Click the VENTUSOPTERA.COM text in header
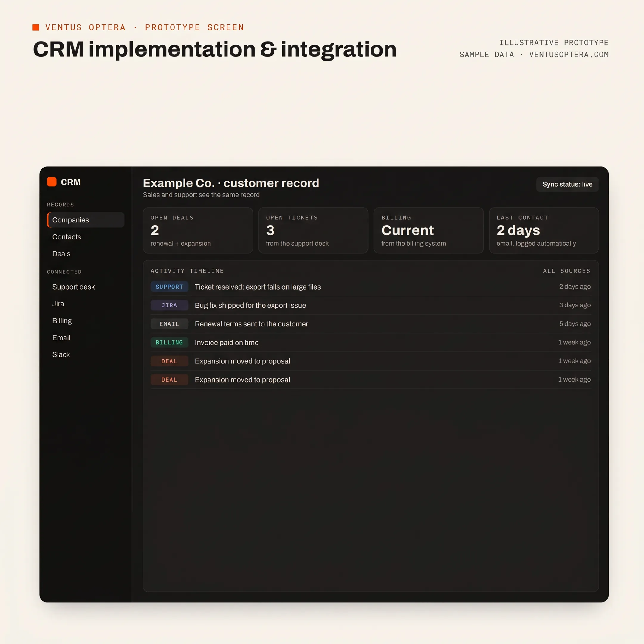Image resolution: width=644 pixels, height=644 pixels. [569, 54]
